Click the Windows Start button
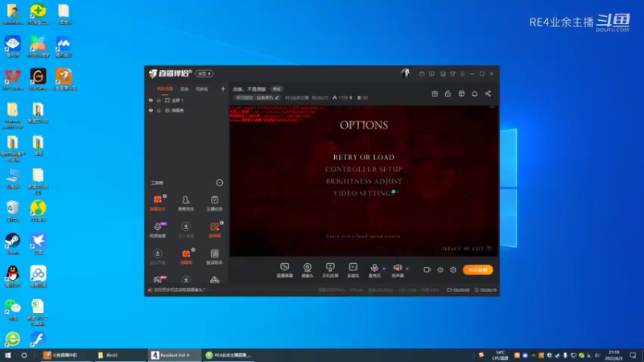Screen dimensions: 644x362 point(8,355)
